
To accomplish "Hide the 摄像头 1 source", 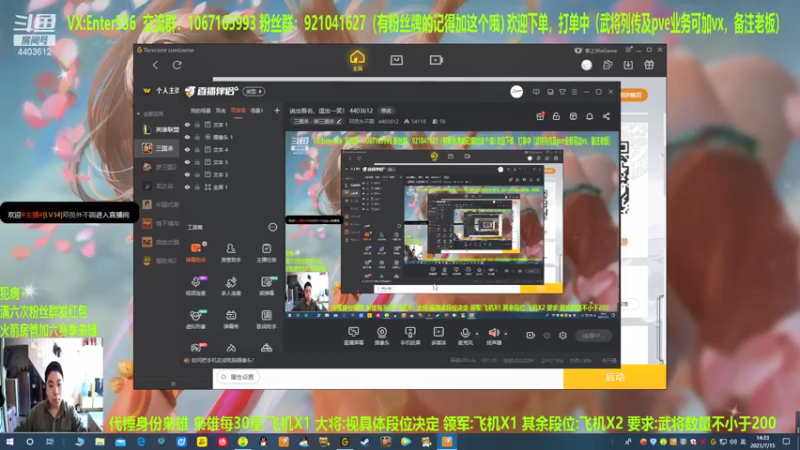I will coord(187,137).
